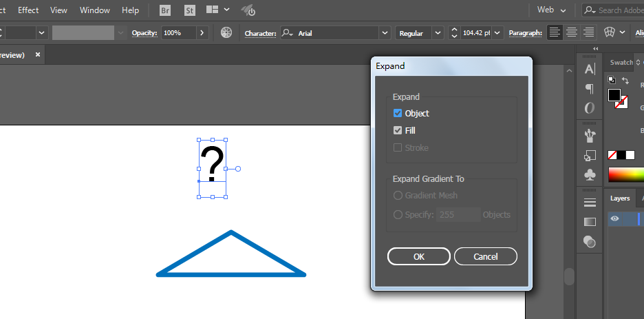
Task: Uncheck the Fill checkbox
Action: (398, 130)
